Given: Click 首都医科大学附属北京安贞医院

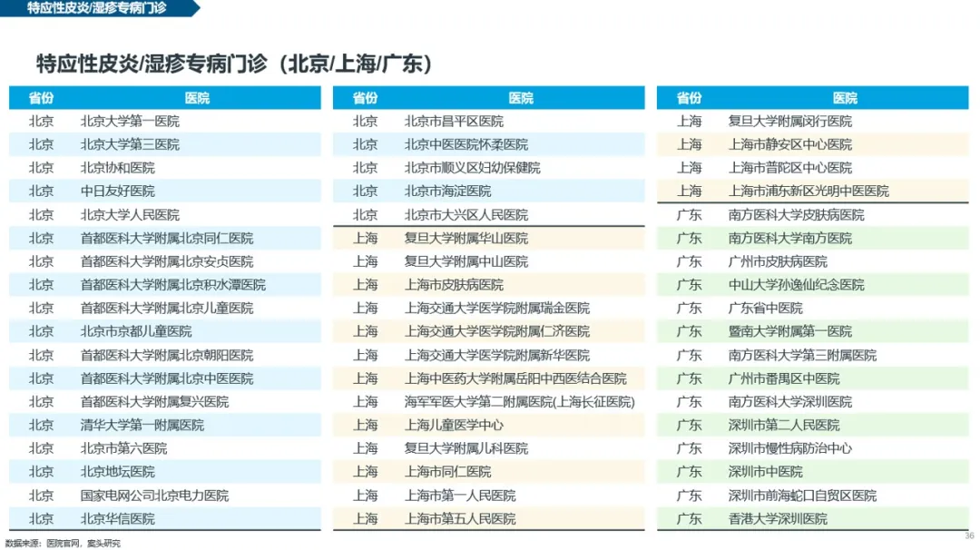Looking at the screenshot, I should coord(167,261).
